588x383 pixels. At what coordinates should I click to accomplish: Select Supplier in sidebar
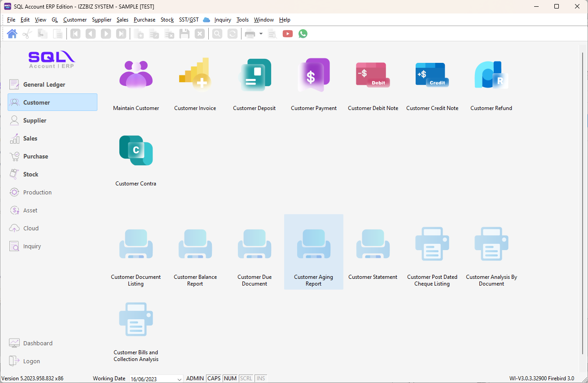[53, 120]
